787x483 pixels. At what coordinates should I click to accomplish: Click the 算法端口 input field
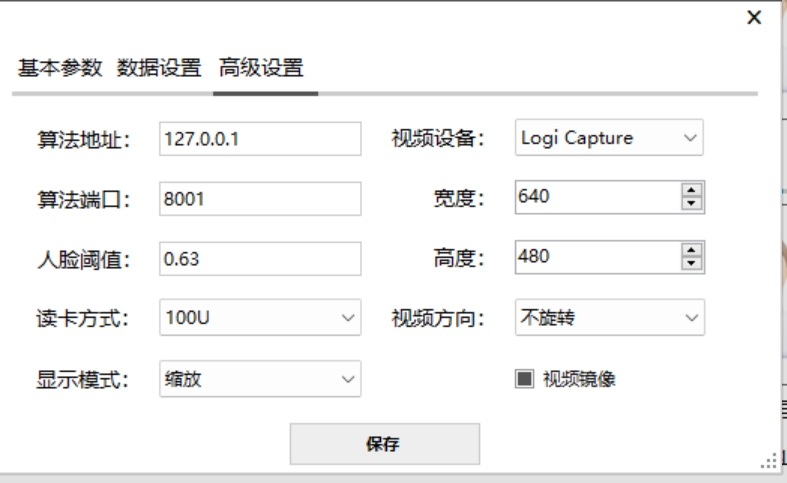(x=259, y=199)
